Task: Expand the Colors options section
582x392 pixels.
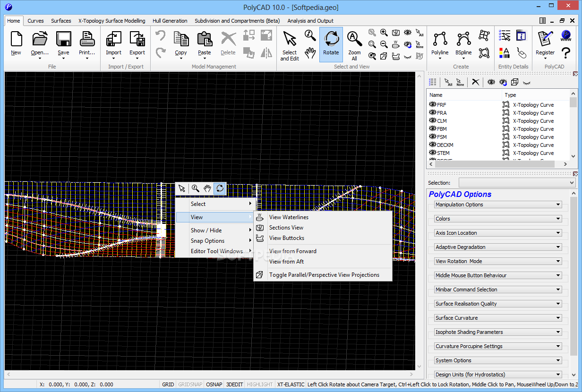Action: coord(498,219)
